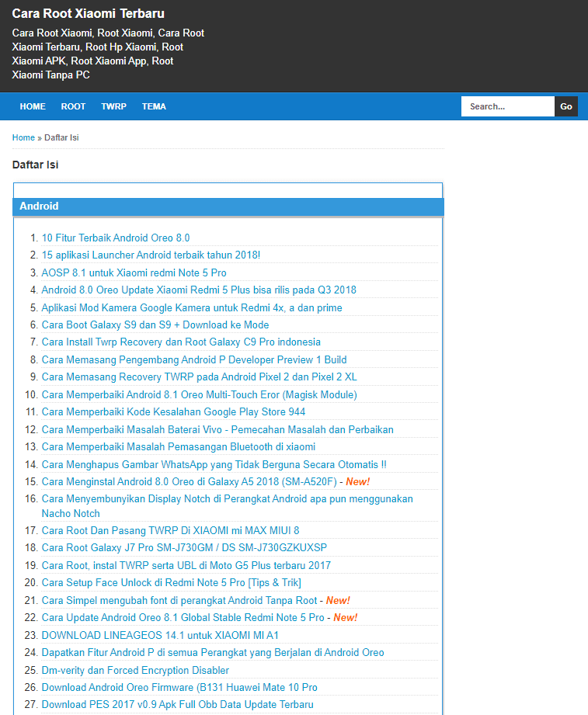Viewport: 588px width, 715px height.
Task: Open Cara Setup Face Unlock Redmi Note 5 Pro
Action: [x=171, y=582]
